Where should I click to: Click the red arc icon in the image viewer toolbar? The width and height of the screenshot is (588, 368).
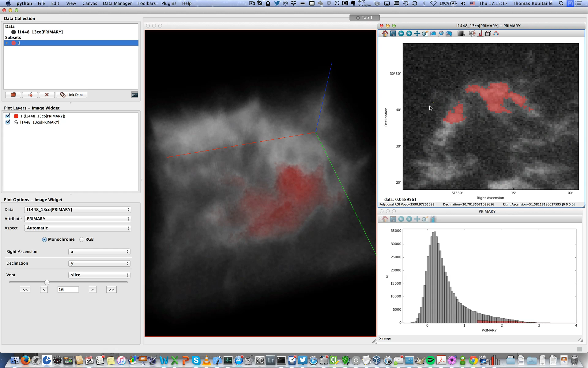point(496,34)
